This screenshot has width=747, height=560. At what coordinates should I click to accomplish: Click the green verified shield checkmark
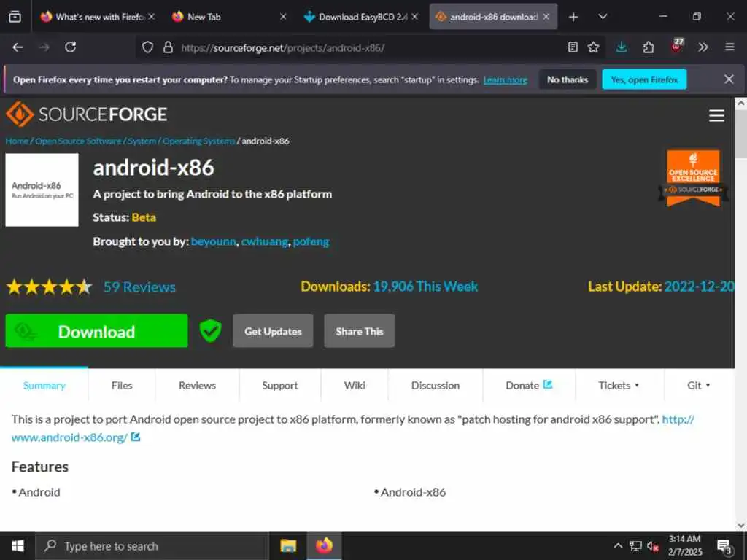click(210, 331)
